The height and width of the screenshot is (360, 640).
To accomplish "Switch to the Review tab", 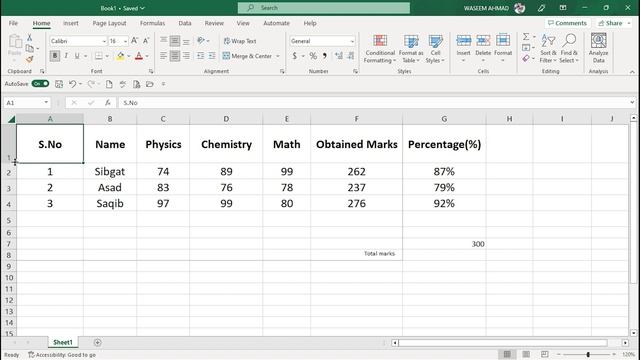I will click(x=214, y=23).
